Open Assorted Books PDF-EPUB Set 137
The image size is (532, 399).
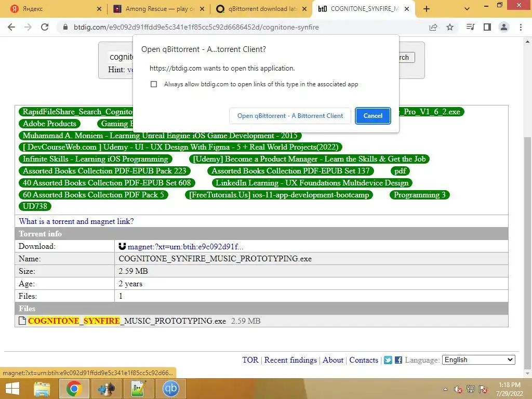(x=290, y=170)
